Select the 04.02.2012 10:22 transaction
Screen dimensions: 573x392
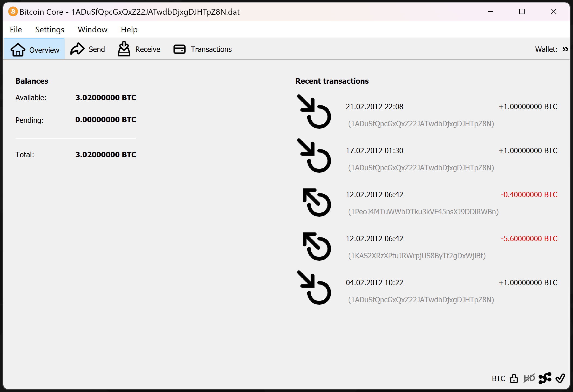click(374, 283)
